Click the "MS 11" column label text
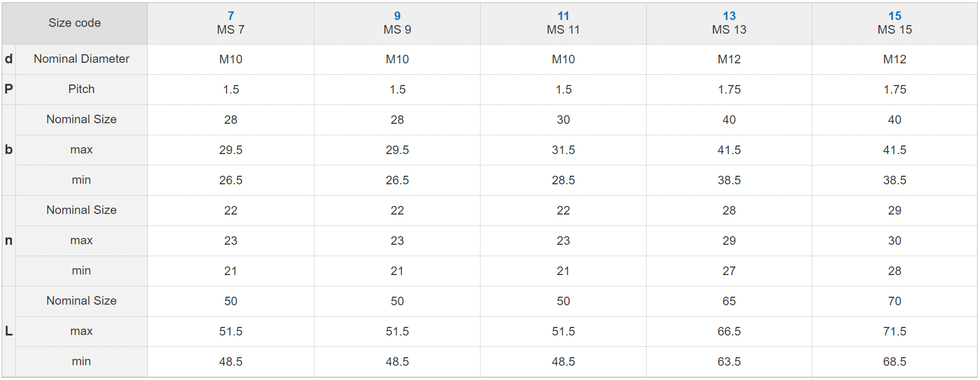The height and width of the screenshot is (380, 980). coord(563,30)
